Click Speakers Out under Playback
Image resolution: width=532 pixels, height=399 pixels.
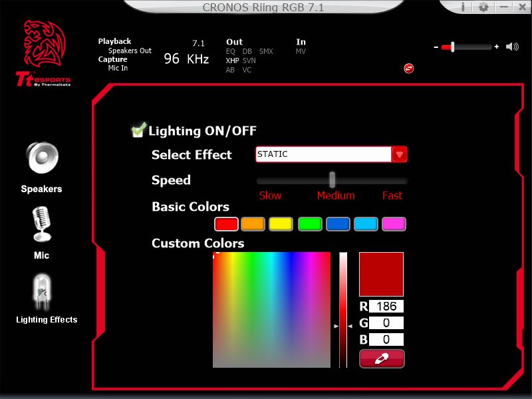[130, 51]
